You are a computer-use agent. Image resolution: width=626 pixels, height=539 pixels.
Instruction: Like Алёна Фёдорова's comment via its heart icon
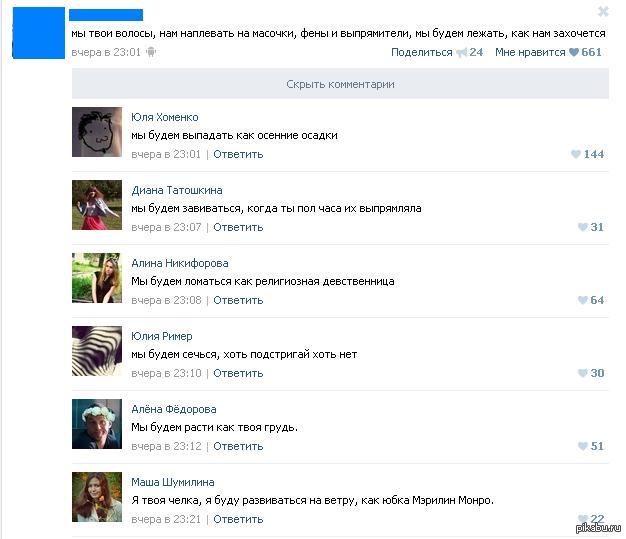[x=582, y=446]
